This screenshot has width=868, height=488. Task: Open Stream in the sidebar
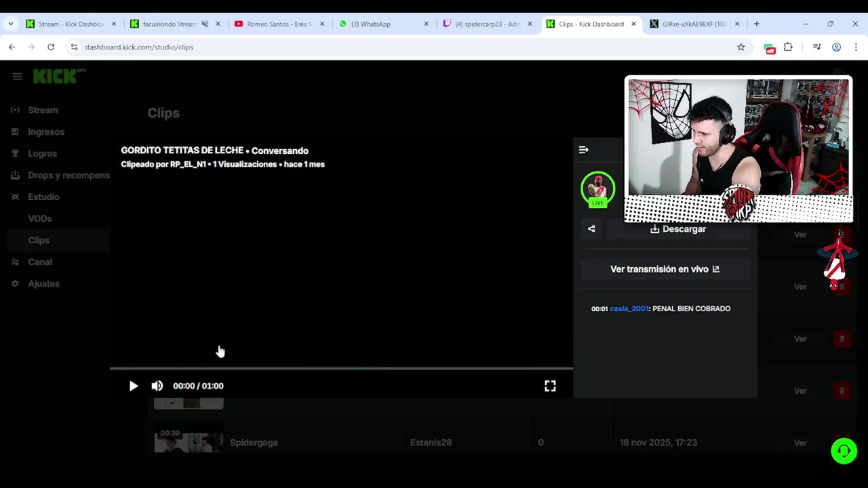(43, 110)
